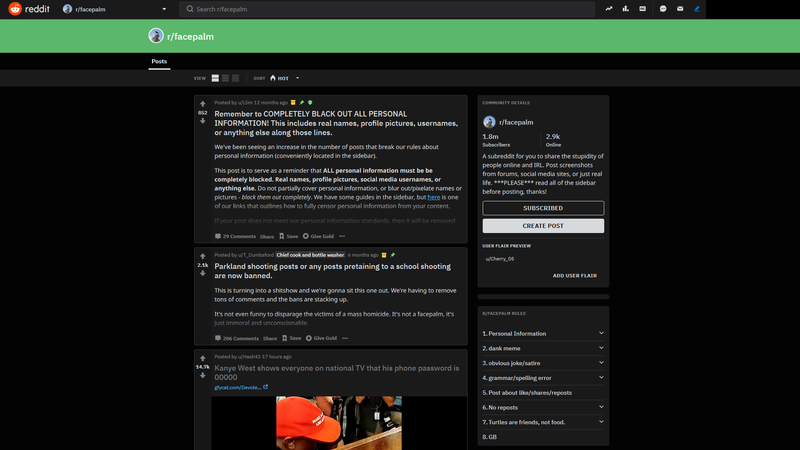Open the Popular trending icon in header
The image size is (800, 450).
pyautogui.click(x=609, y=9)
